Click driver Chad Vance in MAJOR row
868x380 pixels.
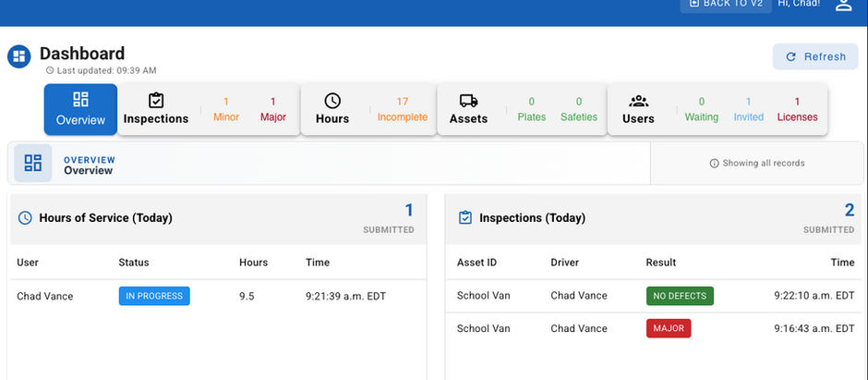(x=579, y=328)
